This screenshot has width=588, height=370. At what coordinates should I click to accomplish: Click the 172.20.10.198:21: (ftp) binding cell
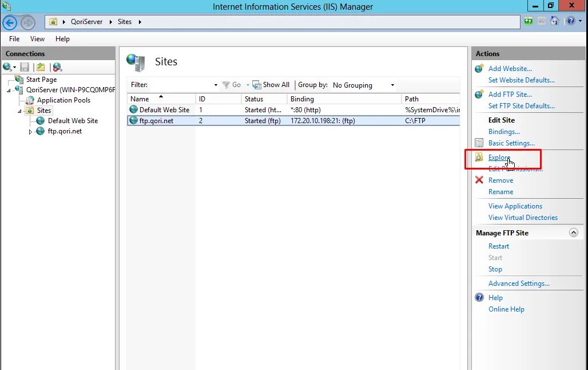click(323, 121)
